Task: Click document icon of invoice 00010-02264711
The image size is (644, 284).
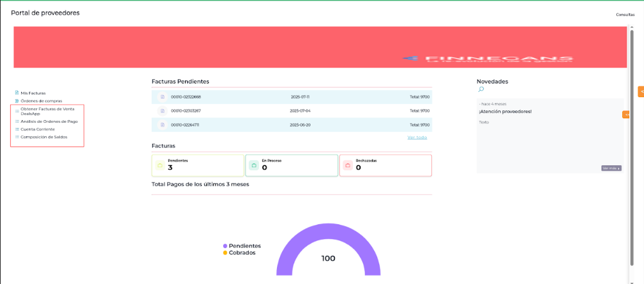Action: 162,125
